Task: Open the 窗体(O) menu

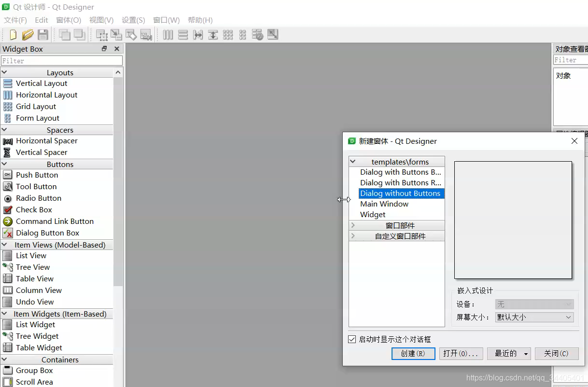Action: pos(69,20)
